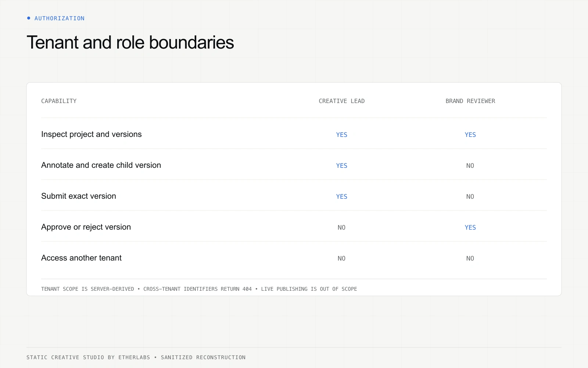Select the Submit exact version label
Viewport: 588px width, 368px height.
[x=79, y=196]
